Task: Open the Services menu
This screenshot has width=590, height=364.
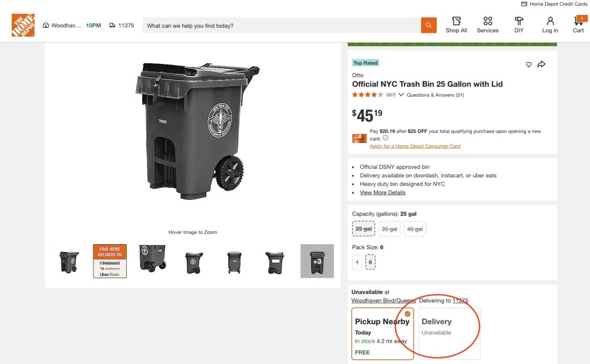Action: (487, 25)
